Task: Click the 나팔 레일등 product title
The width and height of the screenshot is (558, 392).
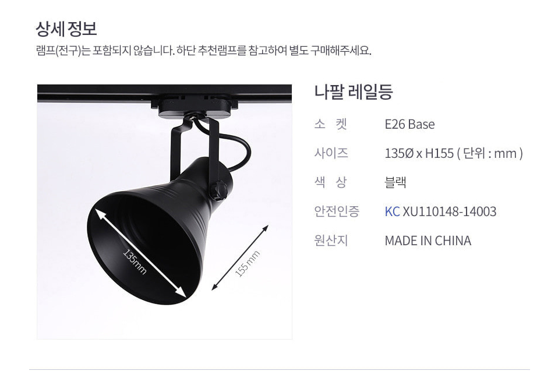Action: coord(354,92)
